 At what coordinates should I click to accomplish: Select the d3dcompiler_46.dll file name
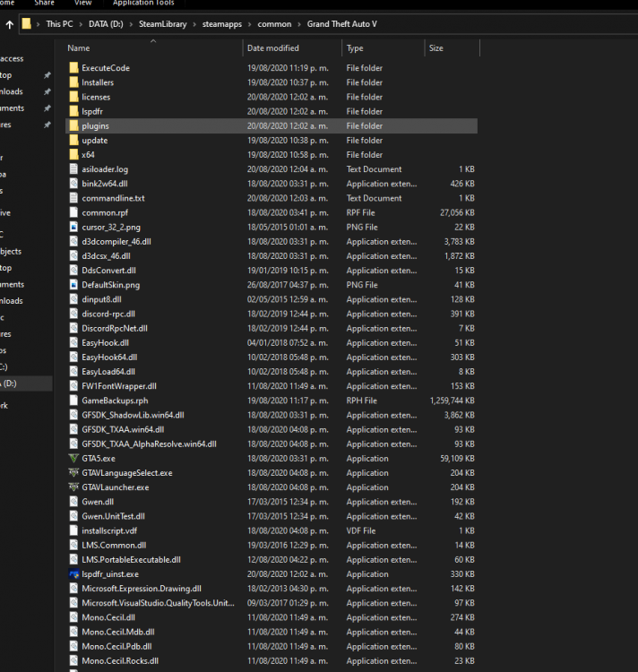pos(116,242)
